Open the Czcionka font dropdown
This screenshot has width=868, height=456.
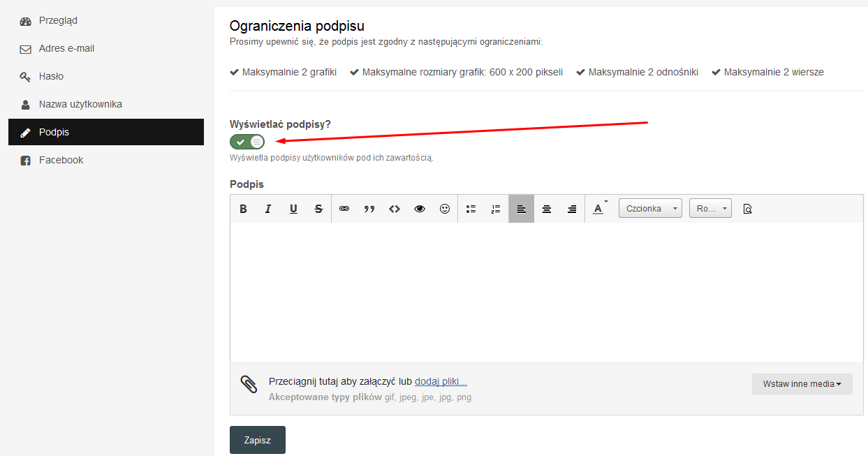pos(650,209)
